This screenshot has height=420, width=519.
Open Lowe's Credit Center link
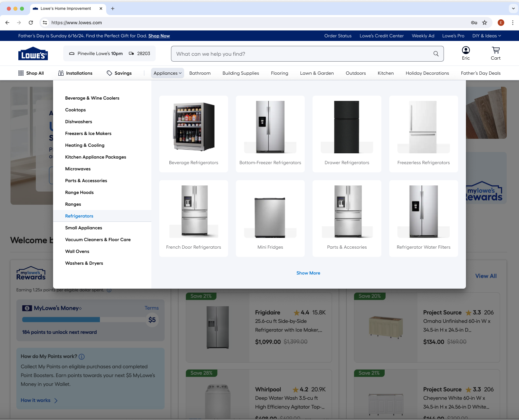coord(381,36)
